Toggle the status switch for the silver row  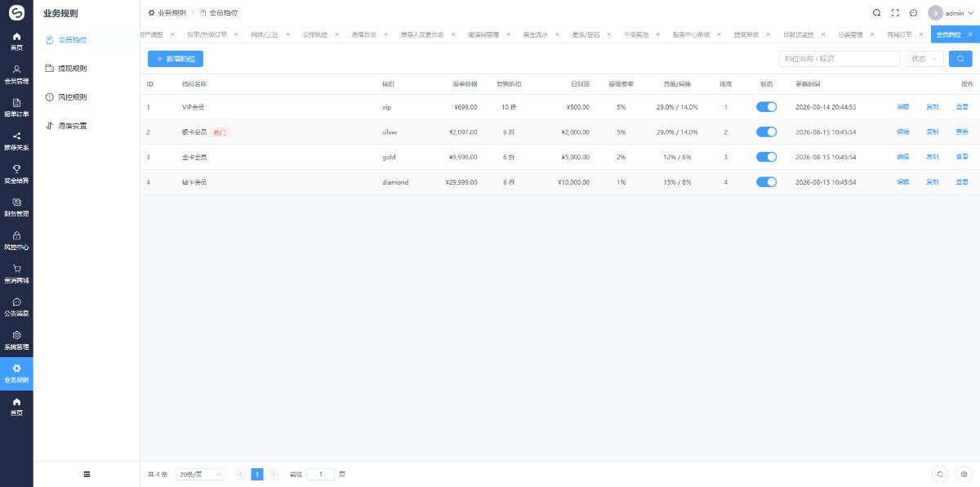[766, 132]
